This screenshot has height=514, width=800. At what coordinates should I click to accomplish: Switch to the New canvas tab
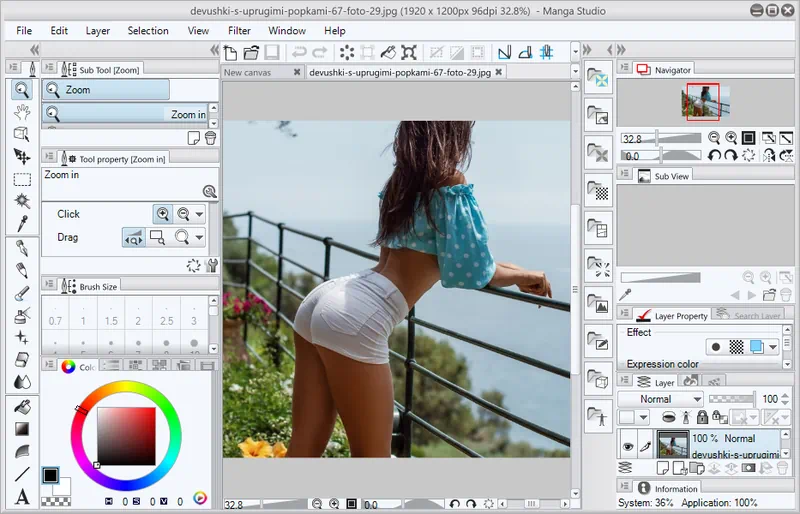tap(248, 72)
